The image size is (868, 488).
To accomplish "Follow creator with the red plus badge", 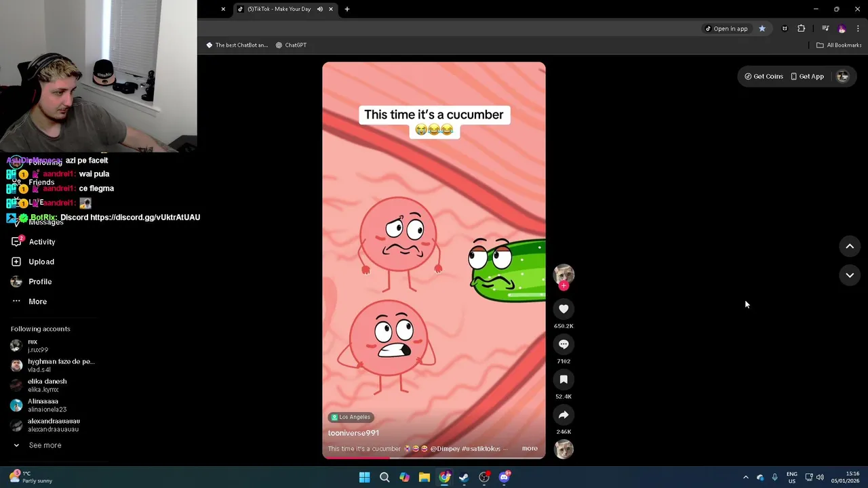I will 564,286.
